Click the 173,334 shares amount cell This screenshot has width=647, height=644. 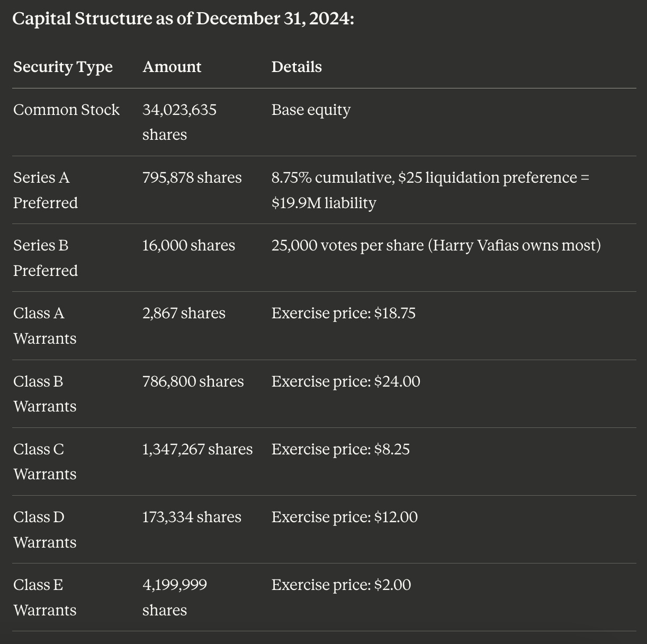[x=192, y=517]
